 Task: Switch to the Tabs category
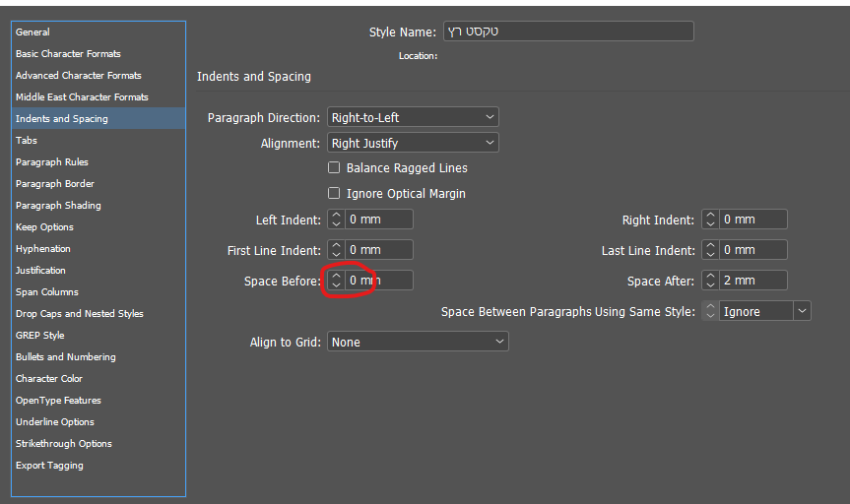pyautogui.click(x=27, y=141)
